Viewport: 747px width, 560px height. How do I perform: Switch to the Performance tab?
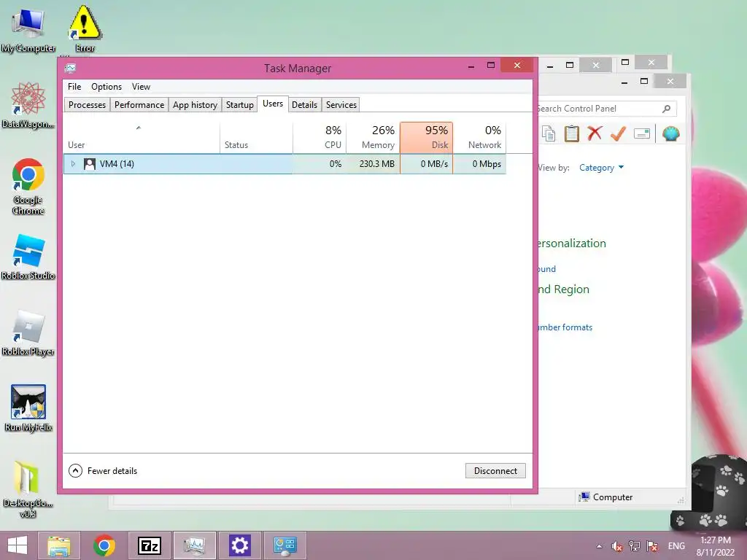(139, 105)
